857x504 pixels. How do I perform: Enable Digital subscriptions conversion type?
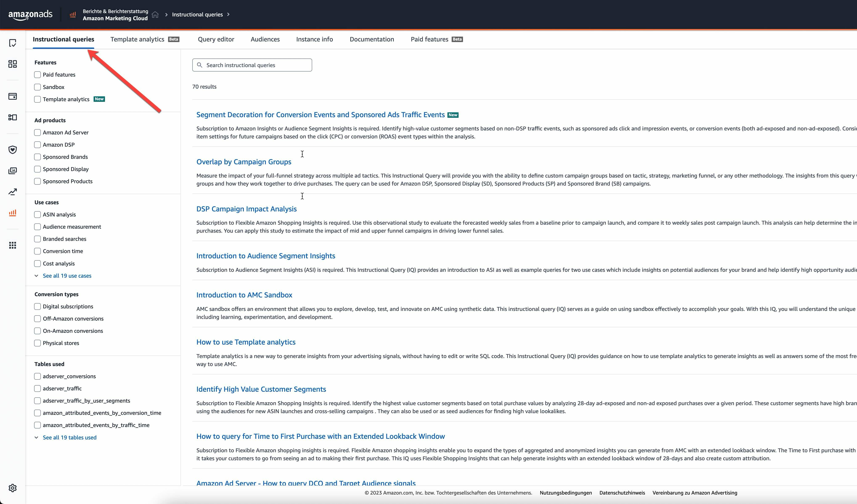click(x=37, y=306)
